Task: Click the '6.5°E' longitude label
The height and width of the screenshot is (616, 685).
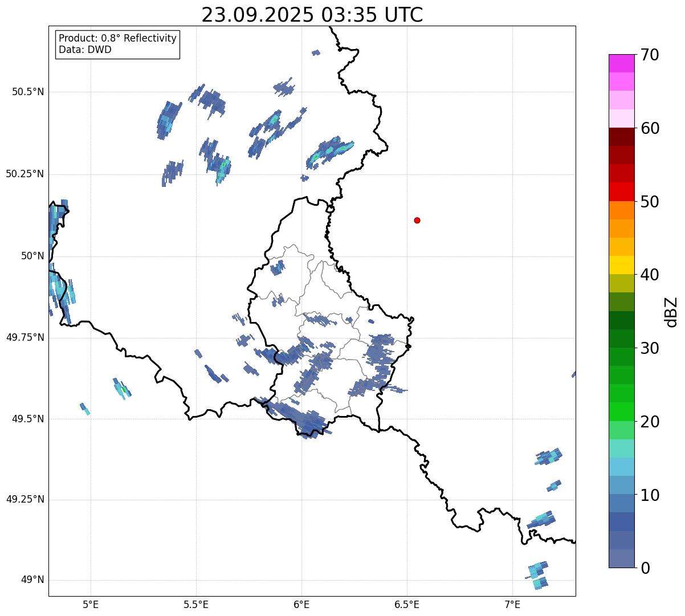Action: 407,605
